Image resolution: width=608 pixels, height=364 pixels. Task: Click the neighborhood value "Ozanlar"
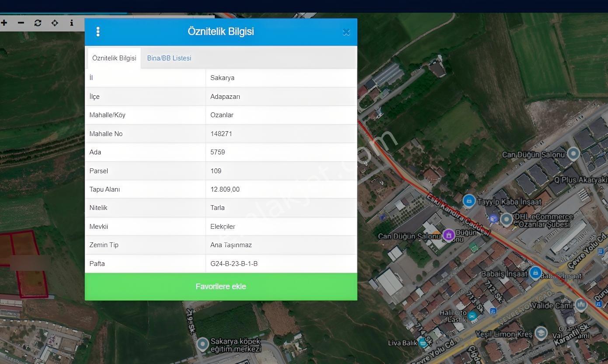tap(222, 115)
